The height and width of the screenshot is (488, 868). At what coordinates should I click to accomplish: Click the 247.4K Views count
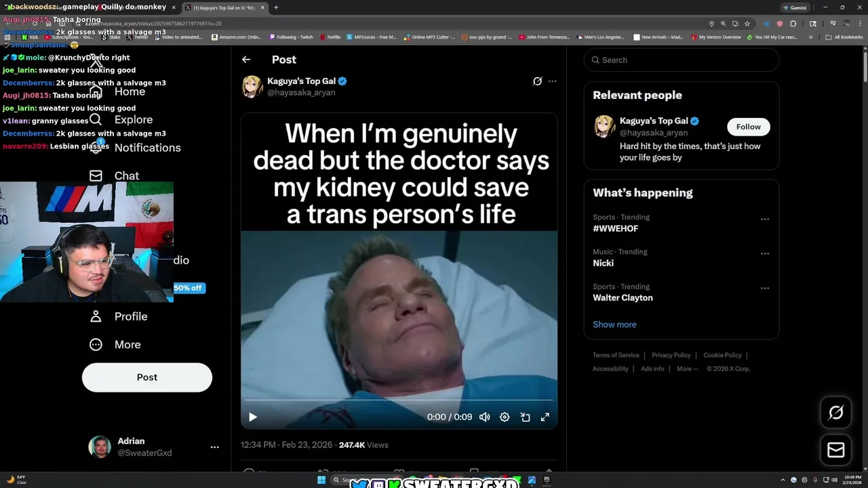point(363,445)
